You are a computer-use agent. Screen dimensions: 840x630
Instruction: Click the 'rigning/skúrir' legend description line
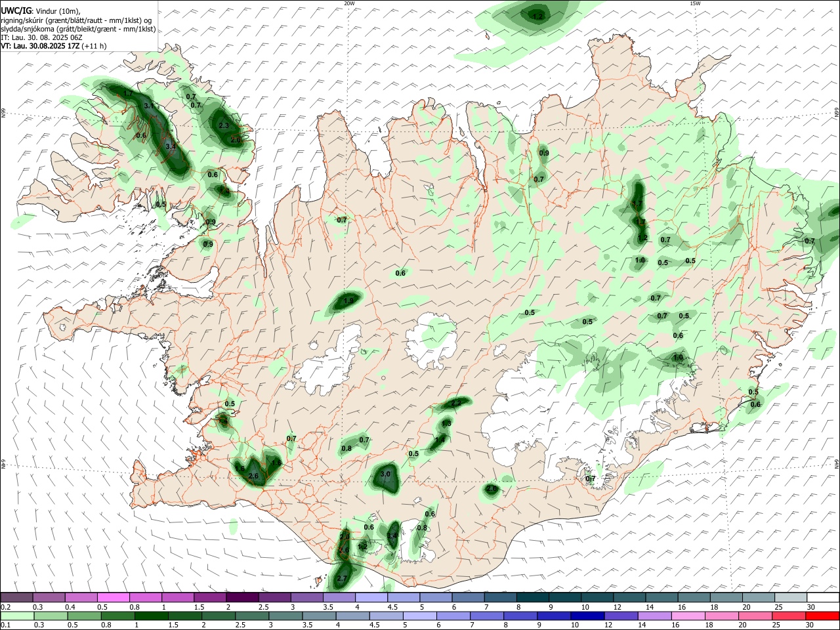click(77, 20)
